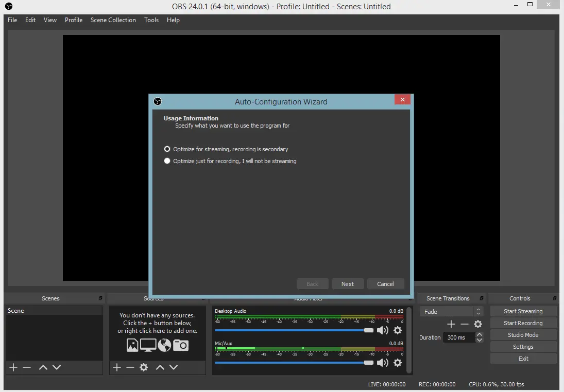Enable Studio Mode
564x392 pixels.
523,335
